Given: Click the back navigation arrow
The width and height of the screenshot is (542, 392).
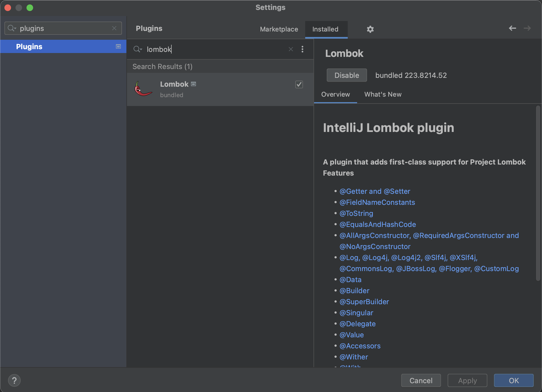Looking at the screenshot, I should pos(512,28).
